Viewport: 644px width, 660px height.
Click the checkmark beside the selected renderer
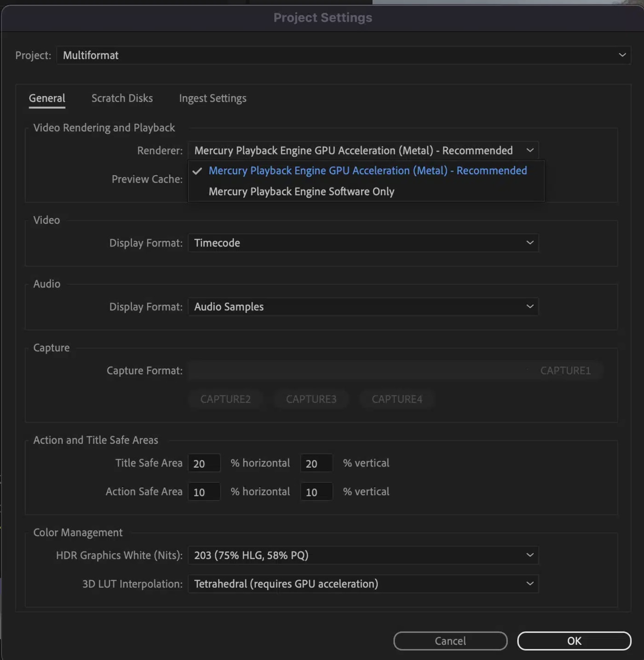(x=197, y=171)
